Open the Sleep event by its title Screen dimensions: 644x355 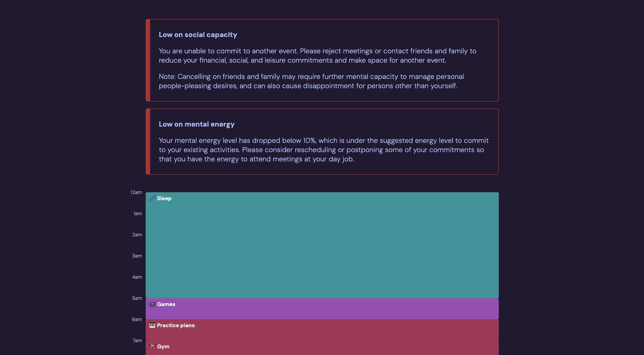click(x=164, y=199)
